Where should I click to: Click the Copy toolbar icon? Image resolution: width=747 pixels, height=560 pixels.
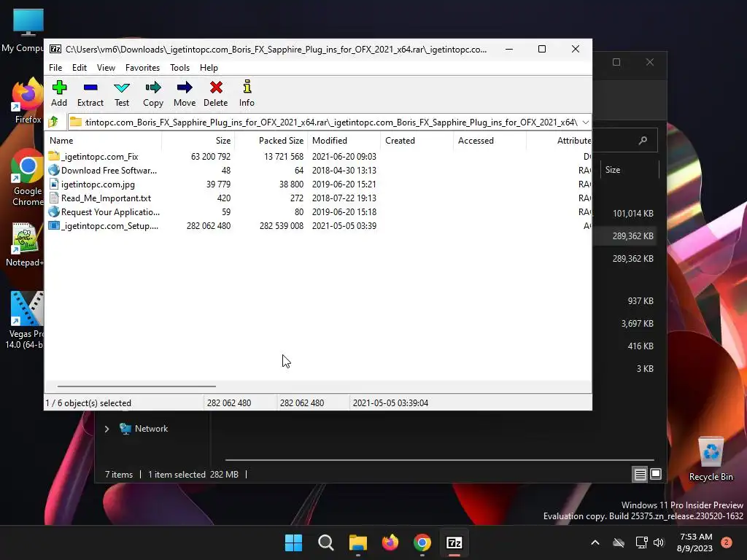(x=153, y=93)
